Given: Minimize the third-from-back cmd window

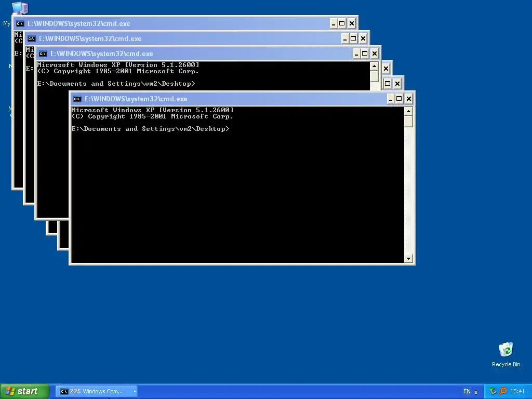Looking at the screenshot, I should 356,54.
